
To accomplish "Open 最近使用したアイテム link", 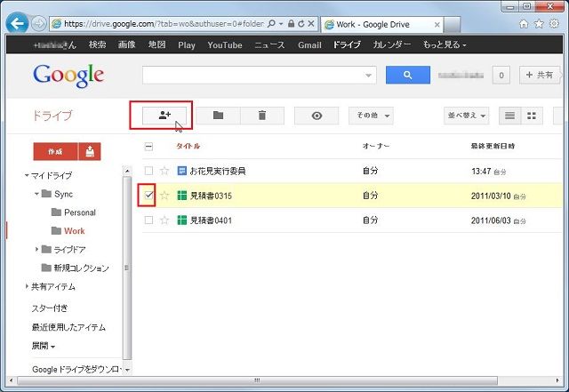I will 68,327.
